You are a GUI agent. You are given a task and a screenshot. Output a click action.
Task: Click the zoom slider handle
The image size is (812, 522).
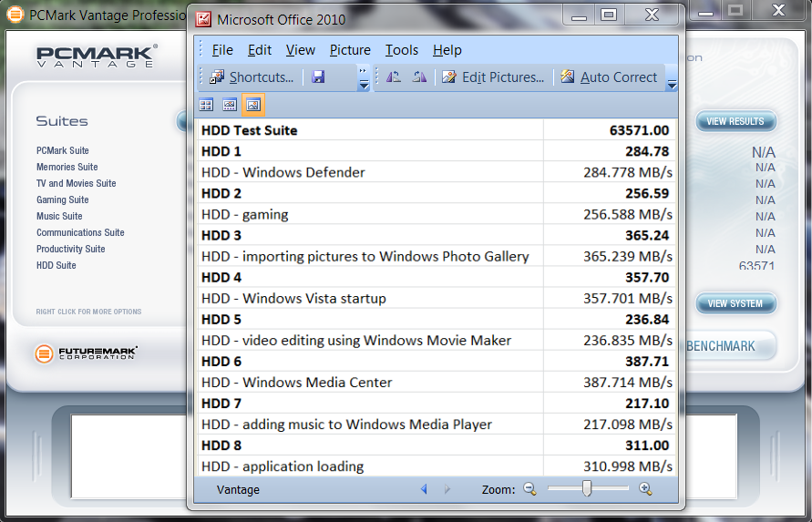587,489
